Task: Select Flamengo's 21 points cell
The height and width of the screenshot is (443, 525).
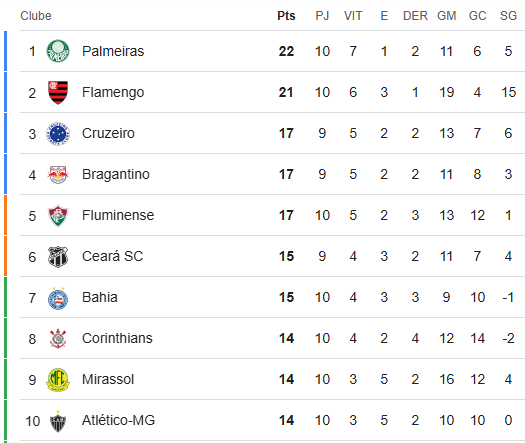Action: tap(286, 92)
